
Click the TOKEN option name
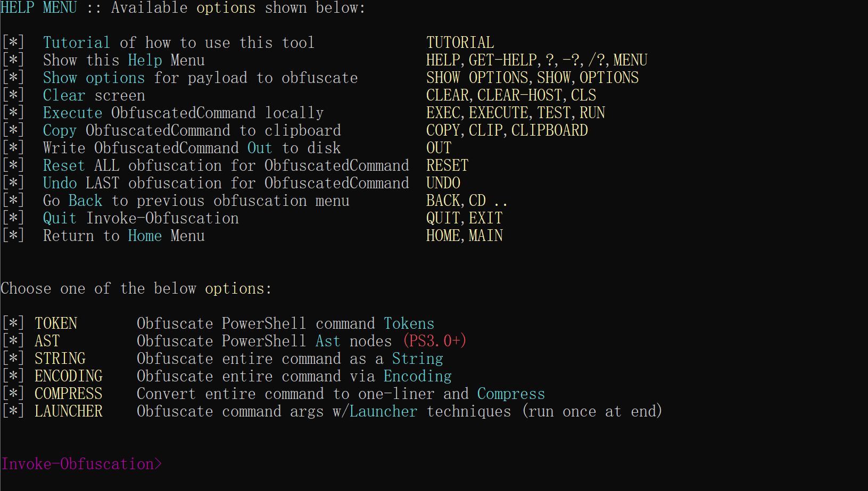click(56, 323)
